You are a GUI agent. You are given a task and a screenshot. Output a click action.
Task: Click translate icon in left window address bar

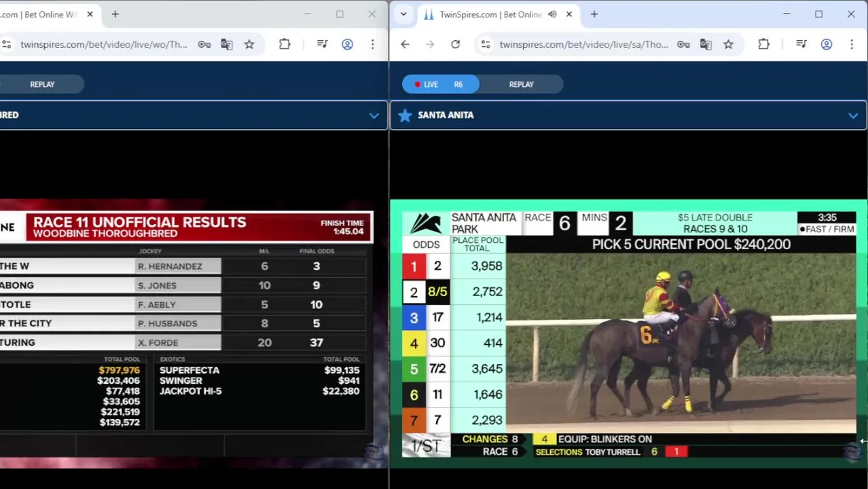click(227, 45)
